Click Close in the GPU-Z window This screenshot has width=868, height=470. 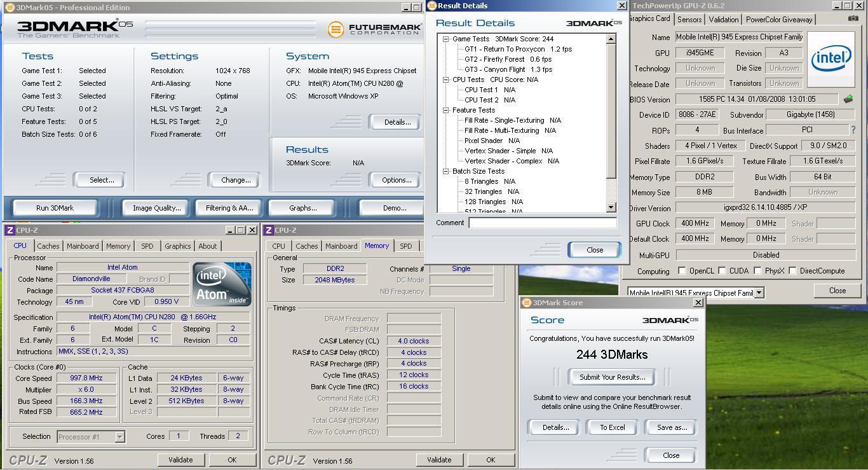click(x=837, y=291)
